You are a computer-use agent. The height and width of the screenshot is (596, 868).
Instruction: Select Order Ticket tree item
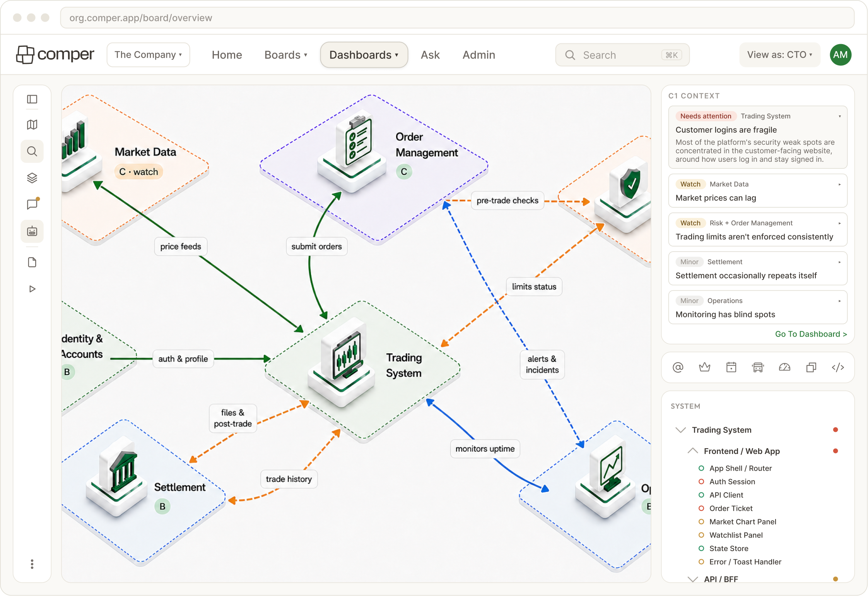(x=726, y=508)
